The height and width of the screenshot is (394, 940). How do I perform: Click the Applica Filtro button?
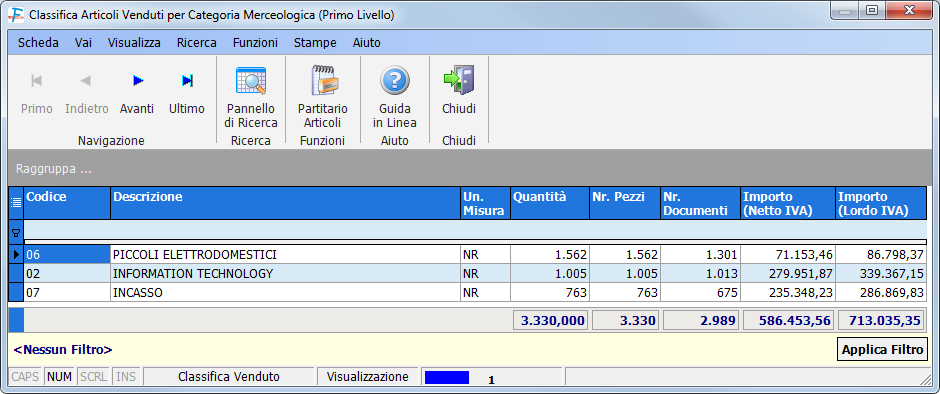pyautogui.click(x=882, y=350)
